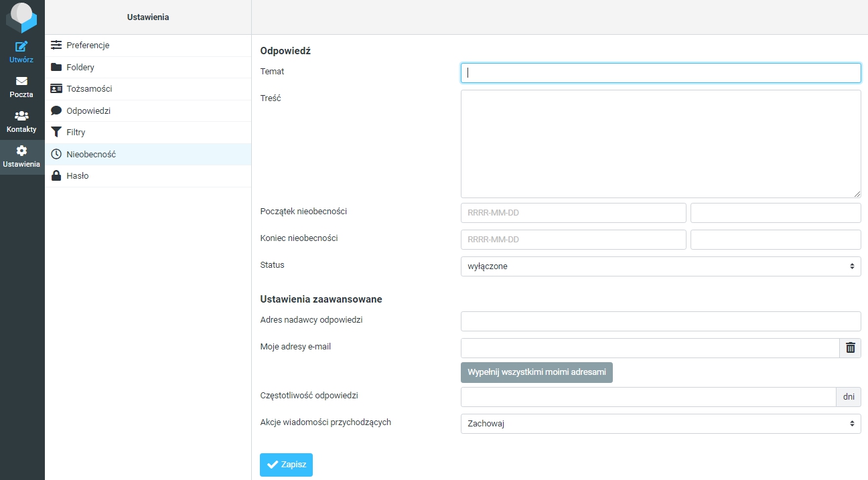Open Odpowiedzi speech bubble item
Viewport: 868px width, 480px height.
point(88,111)
